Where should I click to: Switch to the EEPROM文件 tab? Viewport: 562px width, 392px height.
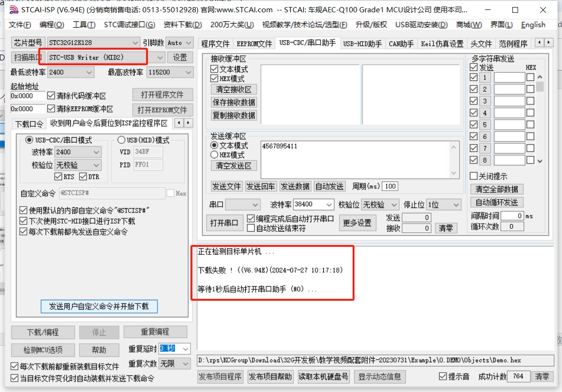tap(254, 44)
